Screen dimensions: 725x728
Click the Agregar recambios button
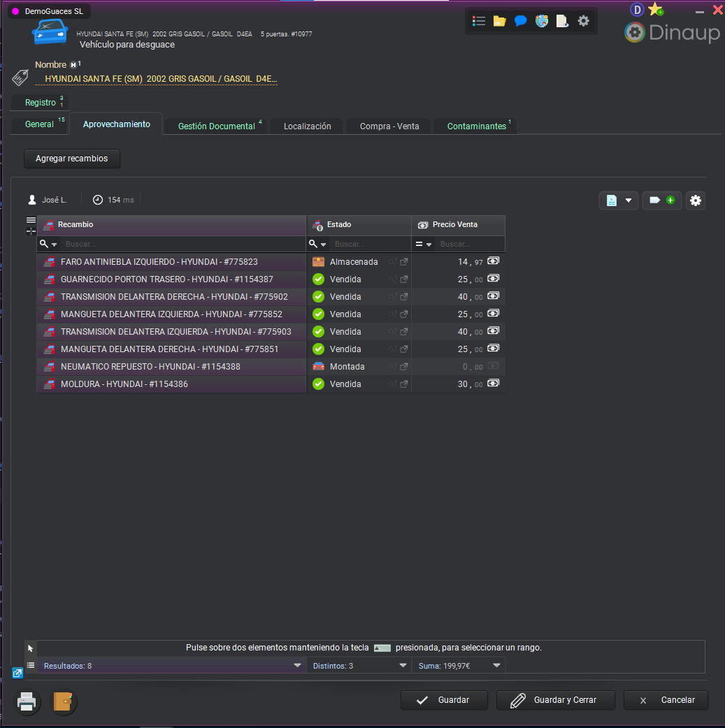[x=72, y=159]
